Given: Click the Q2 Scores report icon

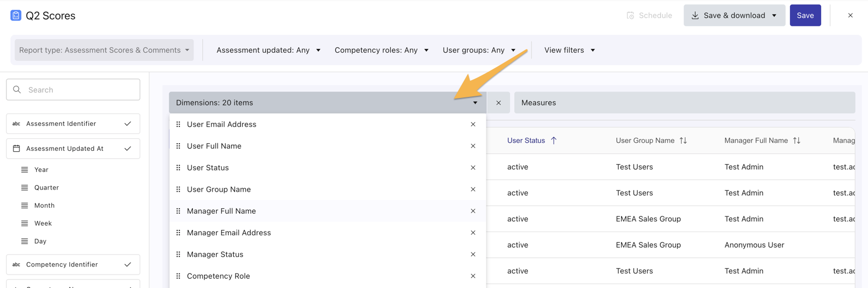Looking at the screenshot, I should (16, 16).
